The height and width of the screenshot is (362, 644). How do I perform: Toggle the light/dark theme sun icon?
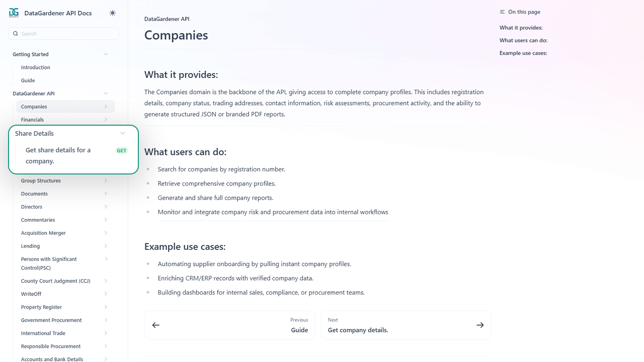(x=113, y=13)
